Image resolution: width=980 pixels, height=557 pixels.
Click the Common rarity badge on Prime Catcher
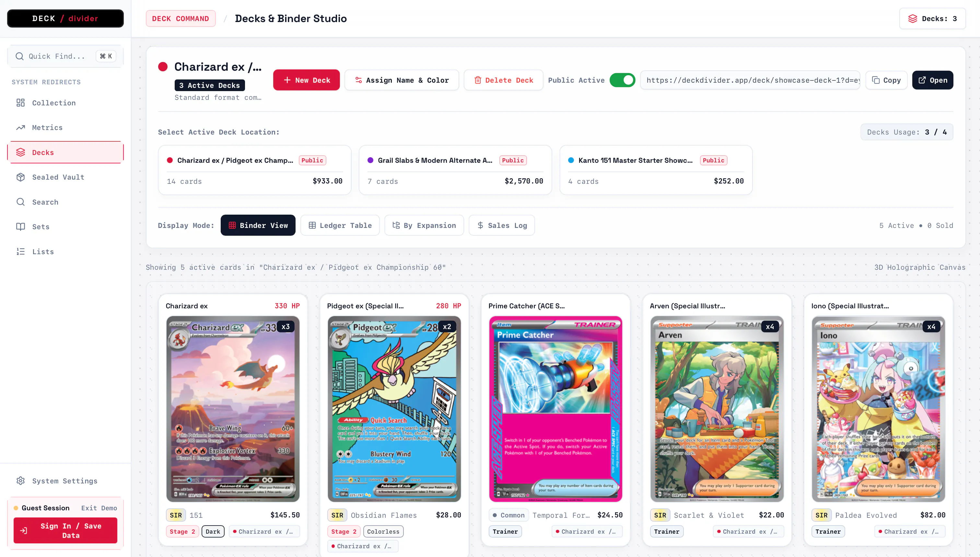click(509, 515)
